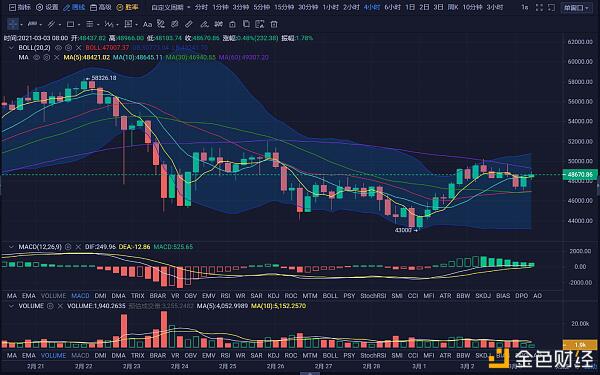Remove the VOLUME indicator with X

click(60, 306)
